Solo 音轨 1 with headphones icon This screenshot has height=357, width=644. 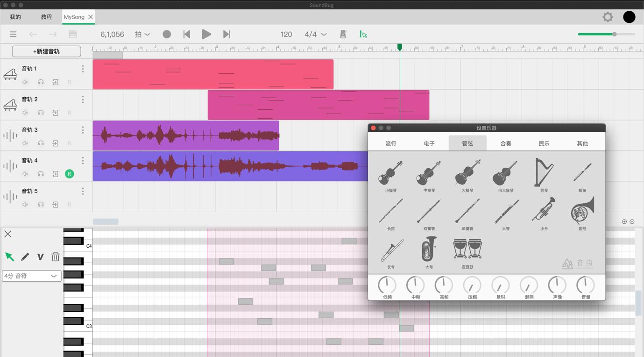(41, 82)
